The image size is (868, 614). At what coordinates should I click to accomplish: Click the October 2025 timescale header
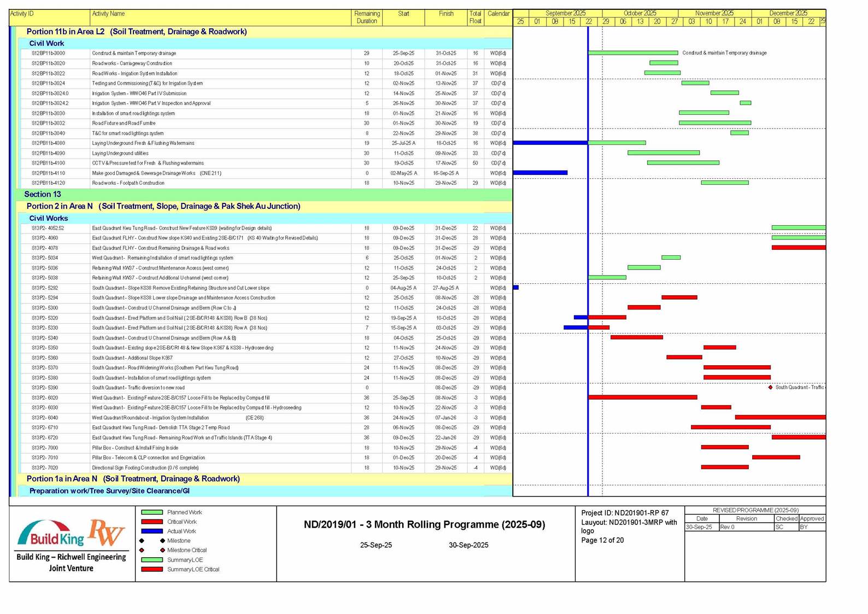[640, 13]
